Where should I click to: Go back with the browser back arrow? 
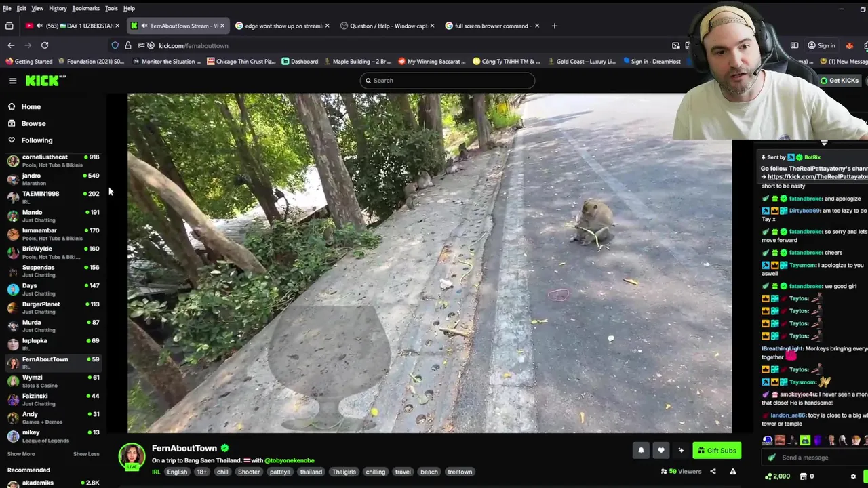[x=11, y=45]
